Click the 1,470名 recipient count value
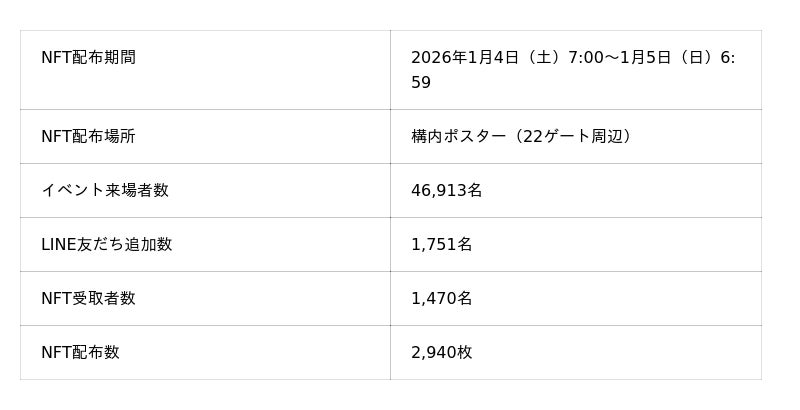Screen dimensions: 800x410 tap(441, 299)
